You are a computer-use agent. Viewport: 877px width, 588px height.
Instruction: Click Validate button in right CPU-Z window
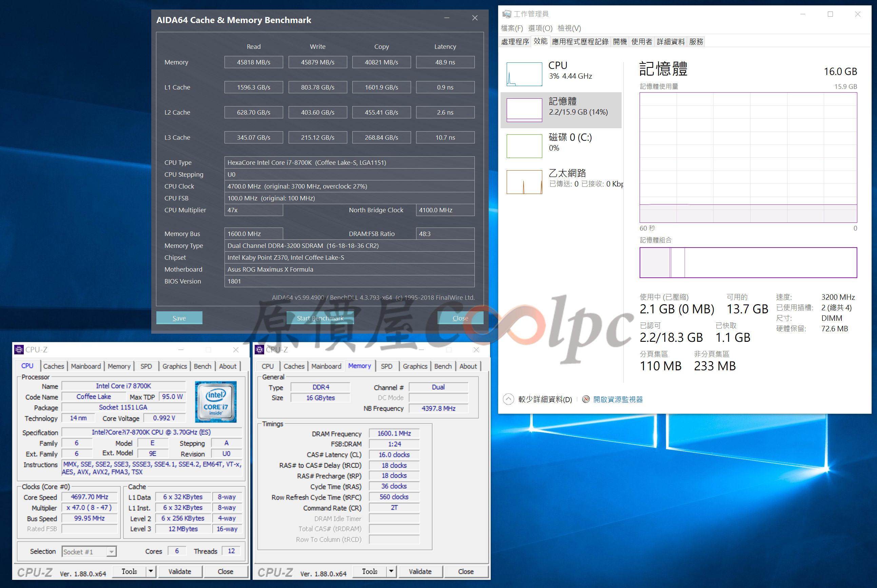coord(420,571)
